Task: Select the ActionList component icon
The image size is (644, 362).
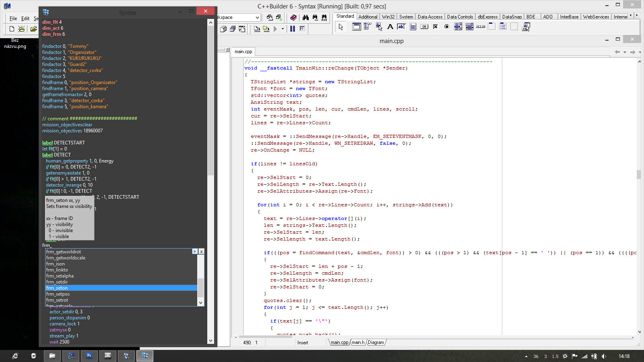Action: click(x=526, y=27)
